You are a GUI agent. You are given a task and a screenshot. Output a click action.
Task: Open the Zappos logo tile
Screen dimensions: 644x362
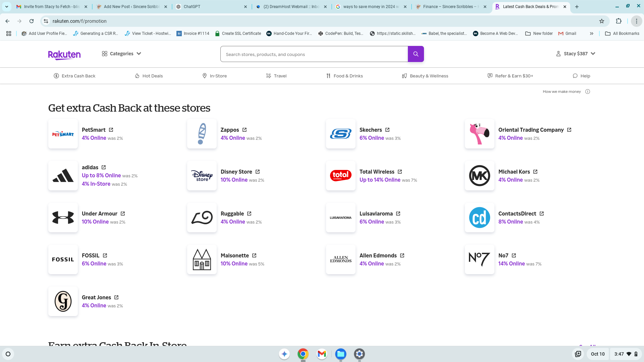coord(202,134)
